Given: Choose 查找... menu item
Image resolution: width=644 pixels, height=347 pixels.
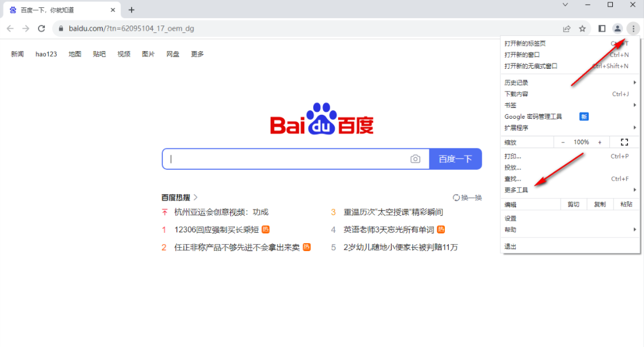Looking at the screenshot, I should click(570, 179).
